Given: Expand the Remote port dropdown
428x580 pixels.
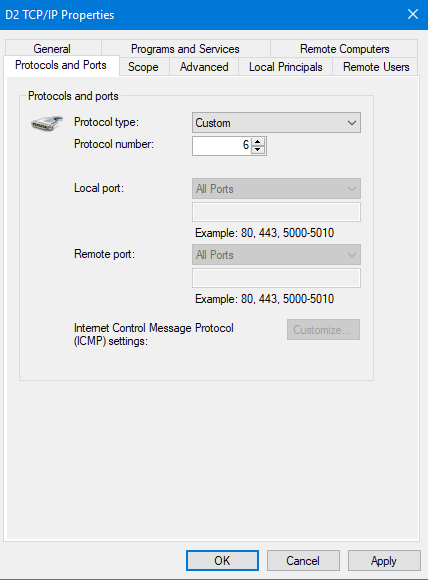Looking at the screenshot, I should 276,254.
